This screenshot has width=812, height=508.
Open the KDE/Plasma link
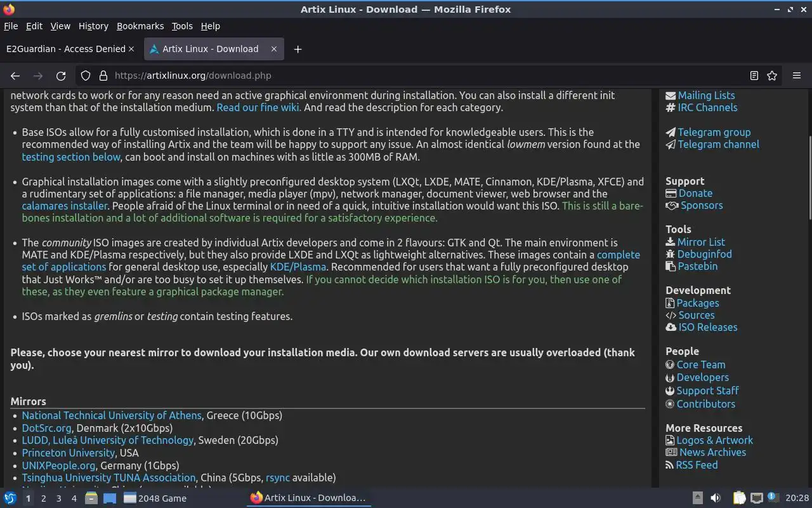click(x=298, y=267)
